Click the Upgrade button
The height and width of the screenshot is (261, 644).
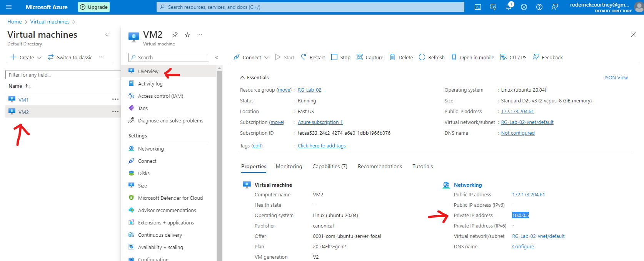94,7
